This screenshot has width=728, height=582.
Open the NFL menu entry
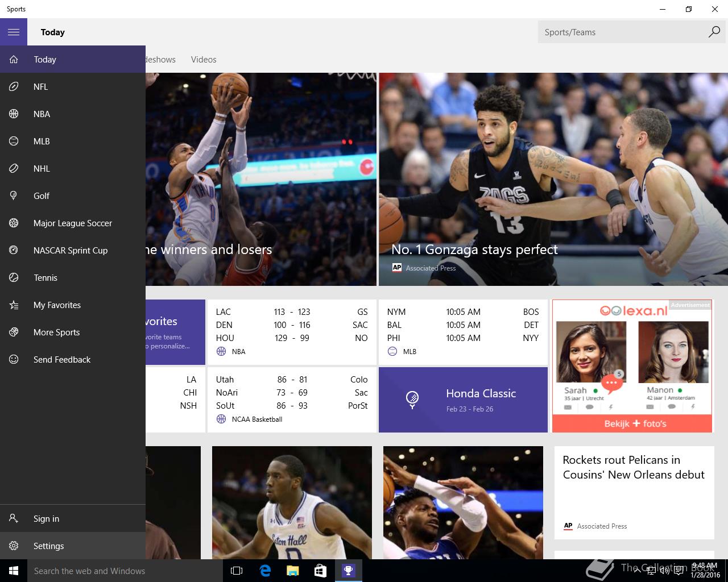(x=73, y=86)
